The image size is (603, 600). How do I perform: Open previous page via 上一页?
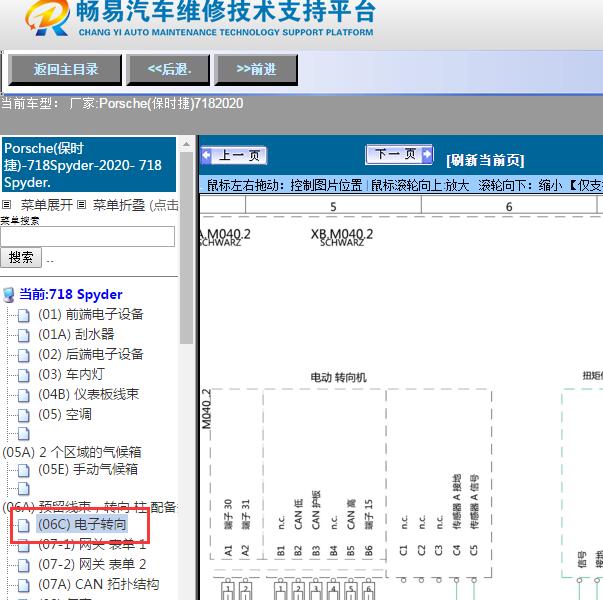click(x=234, y=156)
